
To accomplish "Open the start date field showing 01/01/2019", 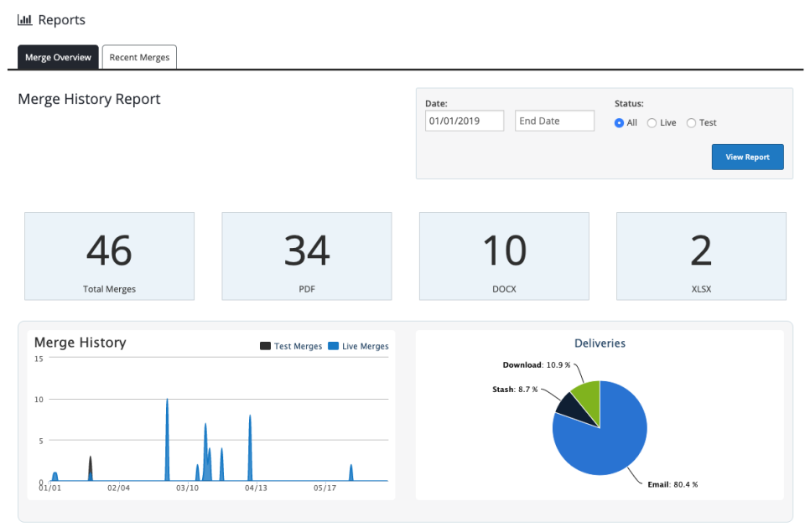I will (464, 120).
